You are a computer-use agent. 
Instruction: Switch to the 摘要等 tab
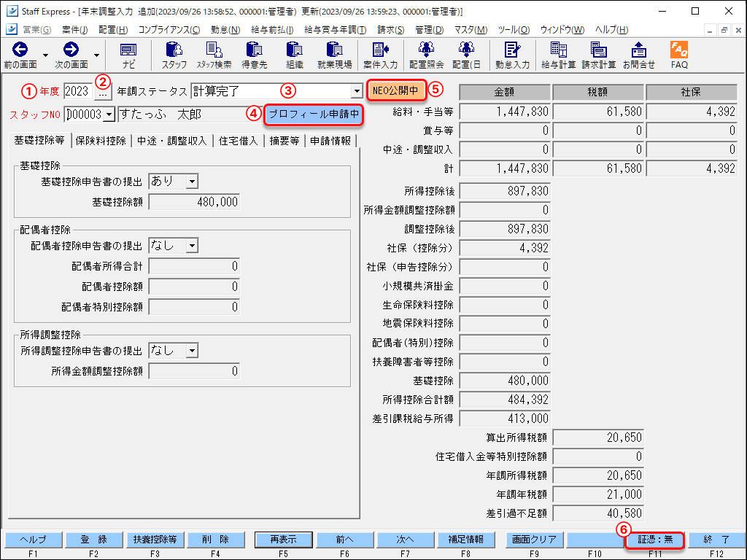click(x=285, y=141)
